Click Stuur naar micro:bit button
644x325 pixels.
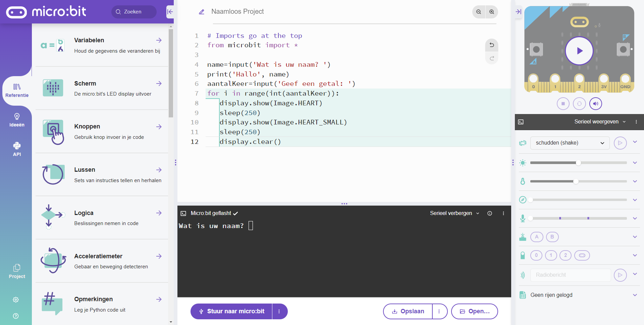click(231, 311)
